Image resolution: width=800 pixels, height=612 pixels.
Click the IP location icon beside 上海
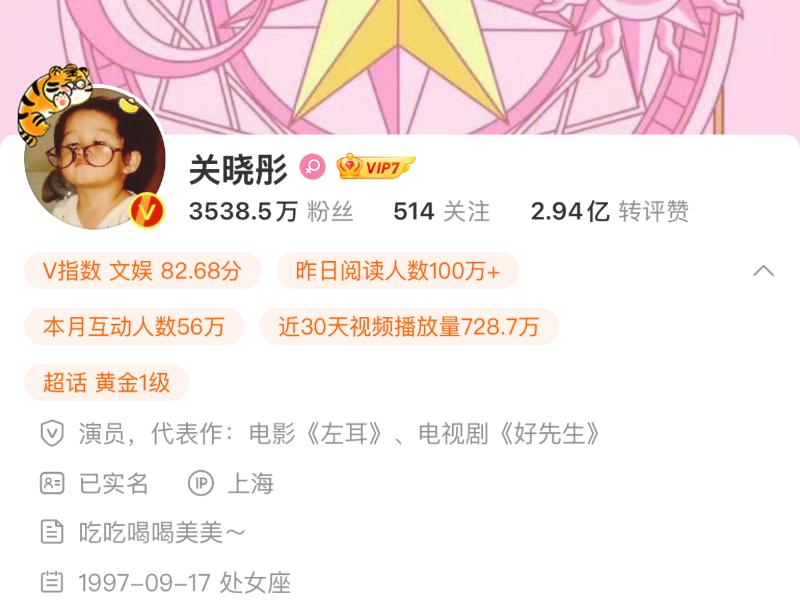[201, 482]
